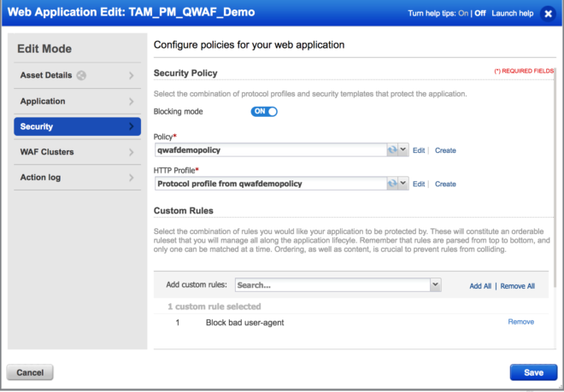Click the WAF Clusters chevron arrow
Viewport: 564px width, 392px height.
tap(132, 152)
